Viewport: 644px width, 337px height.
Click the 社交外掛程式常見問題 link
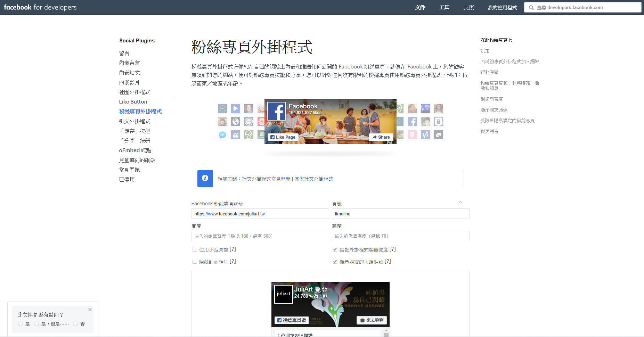click(x=266, y=179)
